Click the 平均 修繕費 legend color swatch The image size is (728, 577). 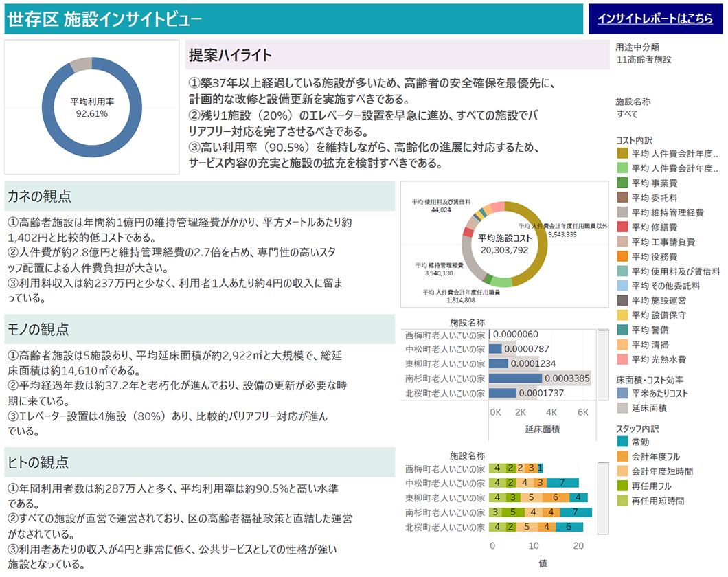coord(622,227)
